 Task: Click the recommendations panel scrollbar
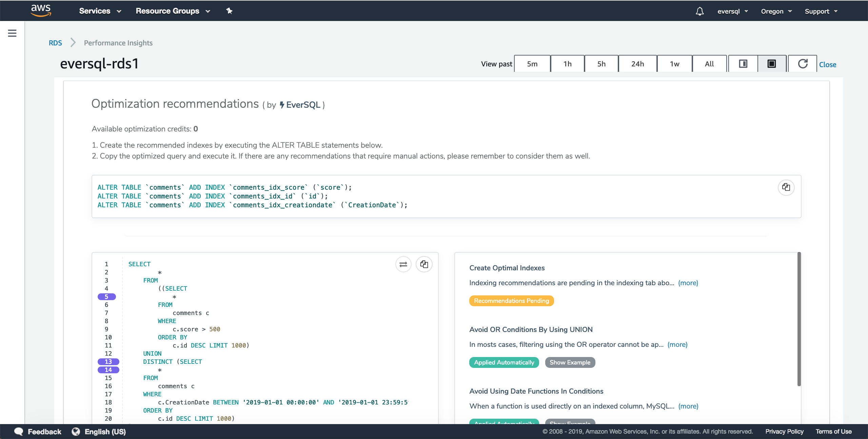pos(799,319)
